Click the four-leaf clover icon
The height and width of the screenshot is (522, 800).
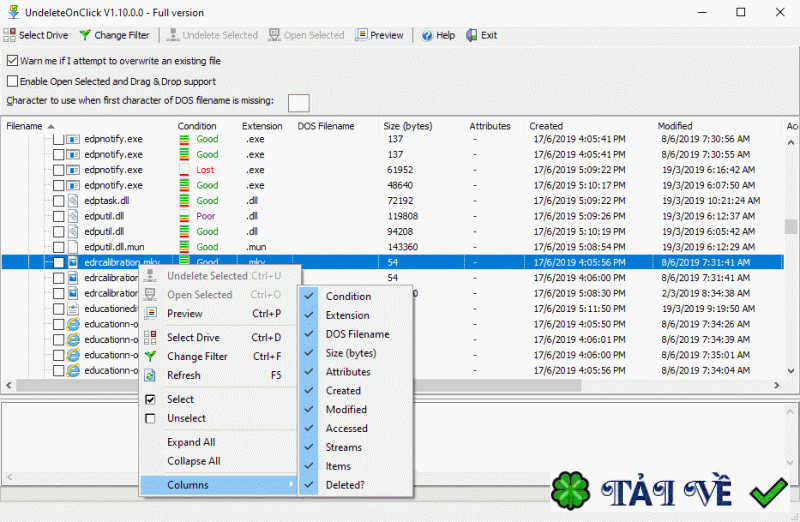click(571, 492)
